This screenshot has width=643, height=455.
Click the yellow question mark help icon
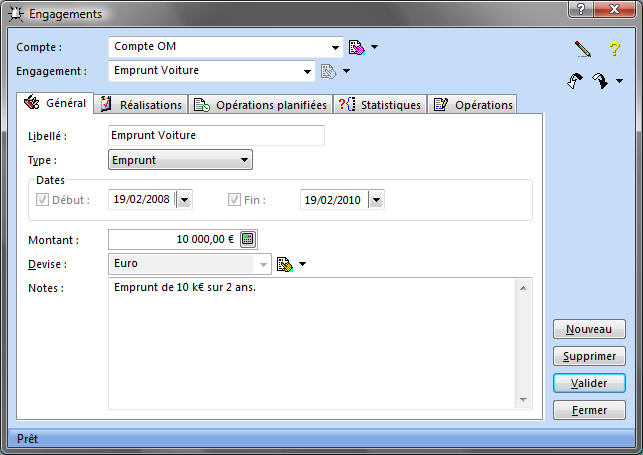tap(615, 48)
